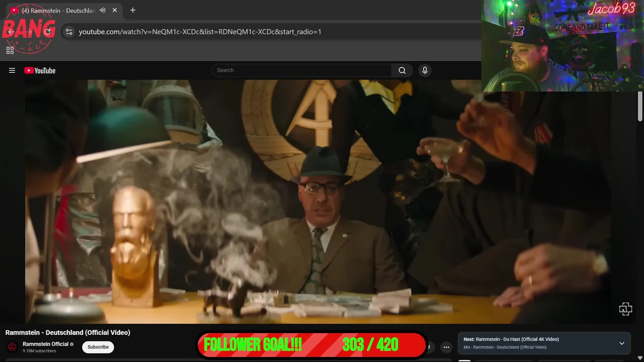Go back to the previous page

tap(11, 32)
